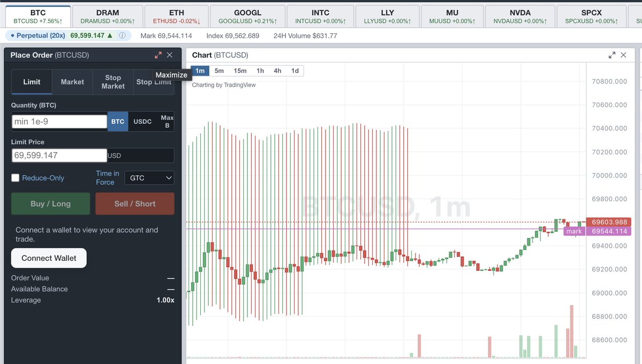The image size is (642, 364).
Task: Set chart interval to 1d
Action: [295, 71]
